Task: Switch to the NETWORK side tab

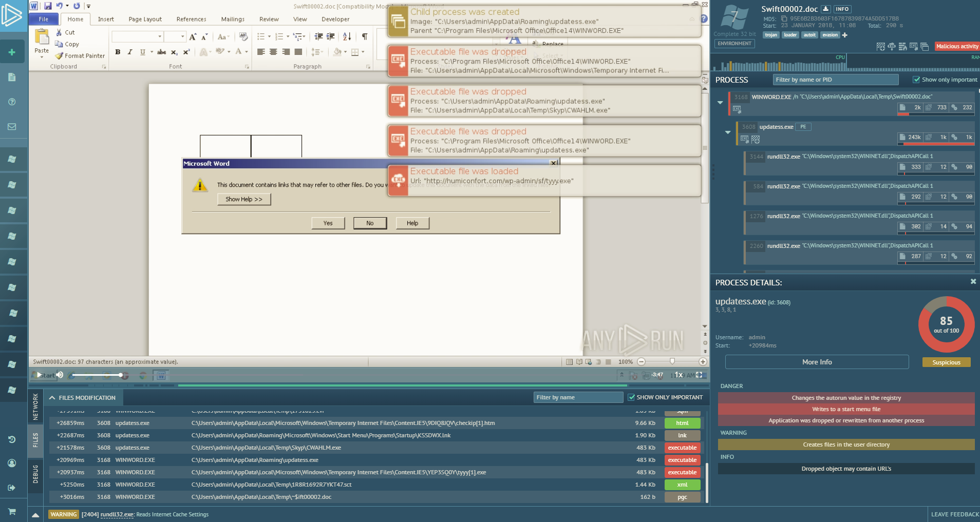Action: pyautogui.click(x=35, y=407)
